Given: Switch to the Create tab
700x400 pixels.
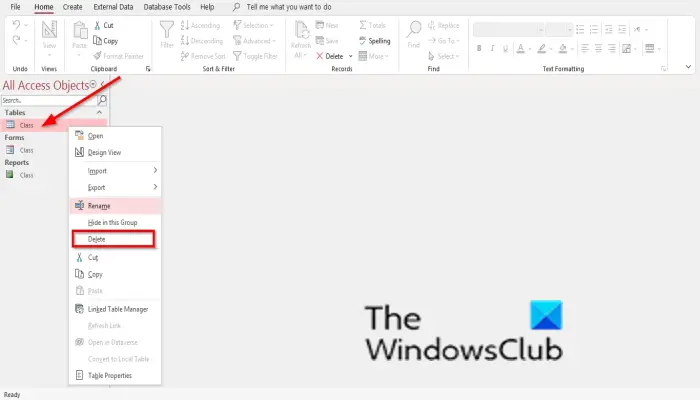Looking at the screenshot, I should [x=72, y=7].
